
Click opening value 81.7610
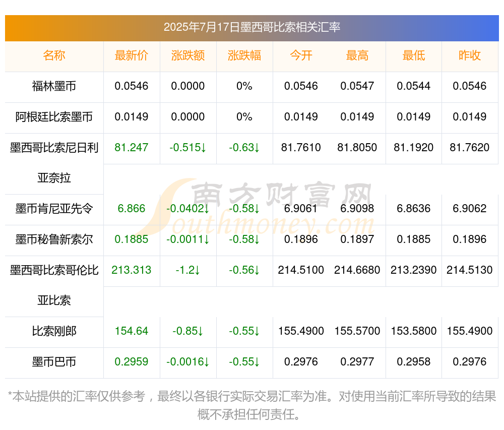point(301,148)
